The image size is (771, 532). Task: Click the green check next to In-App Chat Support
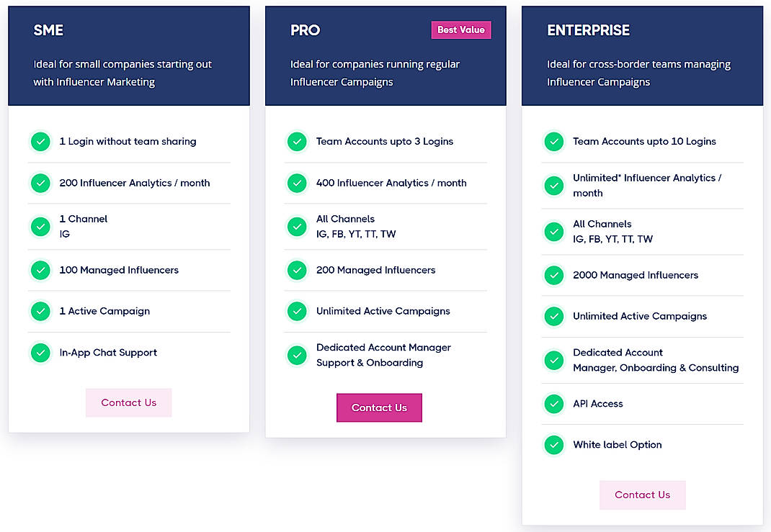point(40,353)
